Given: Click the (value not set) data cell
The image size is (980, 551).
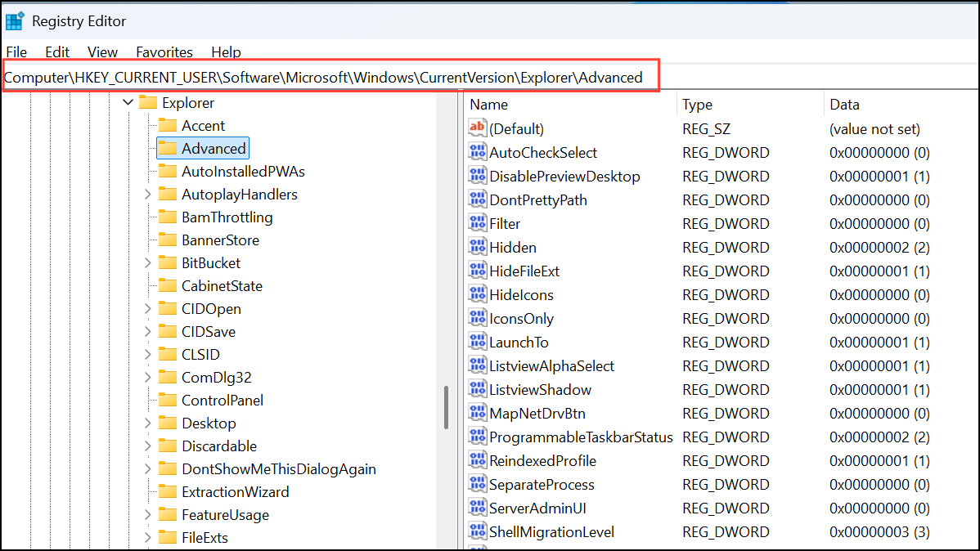Looking at the screenshot, I should point(874,128).
